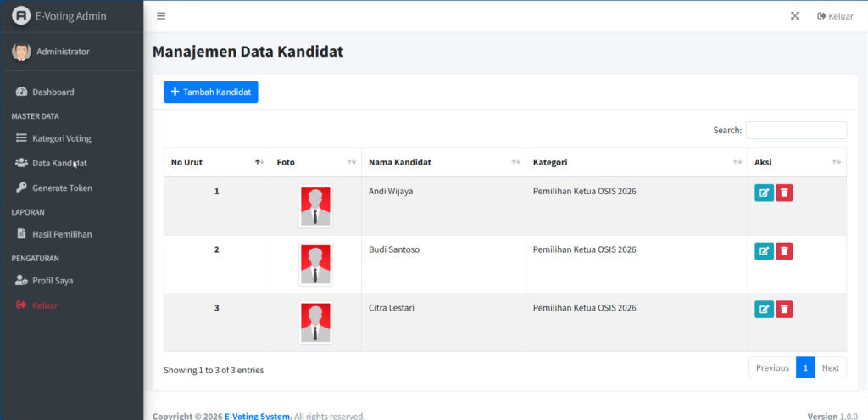Sort table by Nama Kandidat column
868x420 pixels.
tap(442, 162)
